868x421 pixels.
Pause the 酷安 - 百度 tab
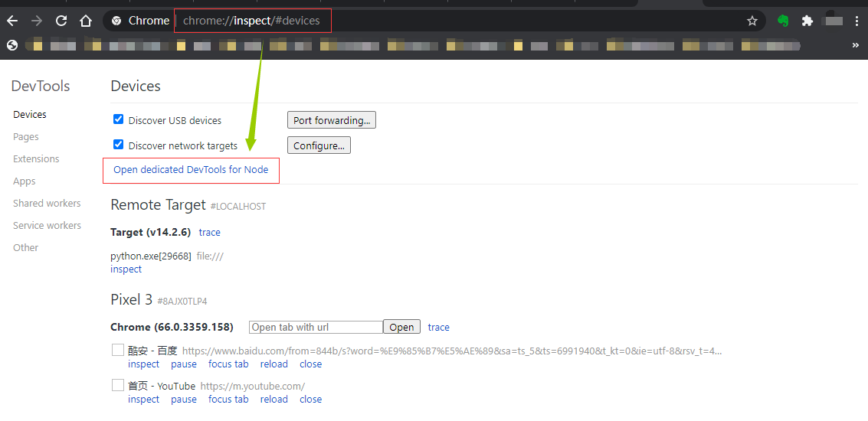(184, 364)
